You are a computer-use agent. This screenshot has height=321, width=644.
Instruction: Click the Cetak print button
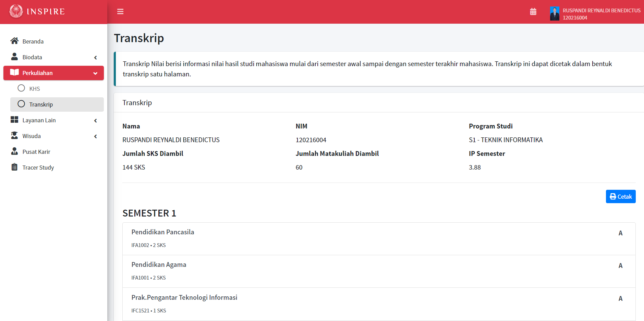coord(620,196)
